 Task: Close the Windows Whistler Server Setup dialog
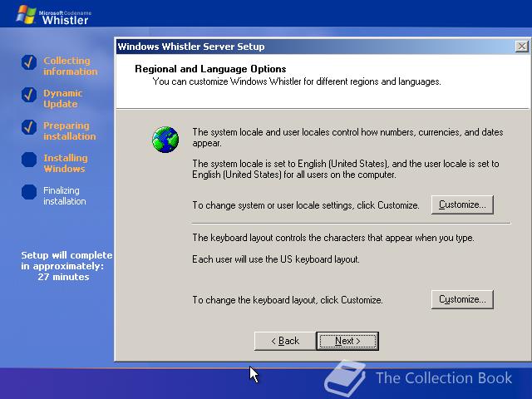tap(521, 47)
